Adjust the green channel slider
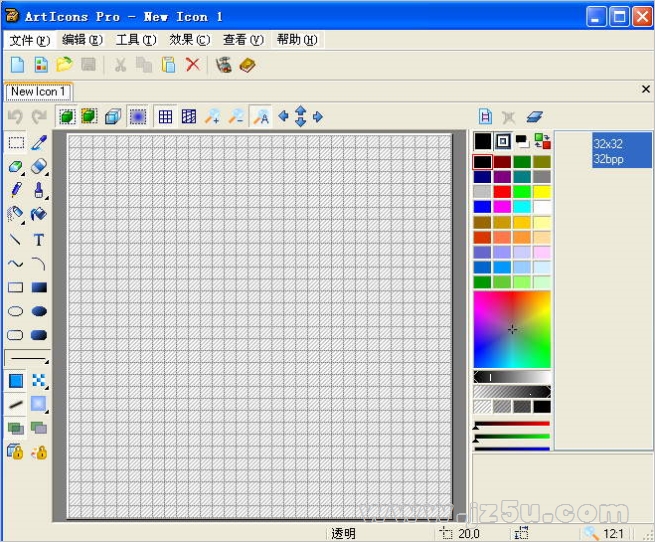Image resolution: width=655 pixels, height=542 pixels. (x=512, y=437)
